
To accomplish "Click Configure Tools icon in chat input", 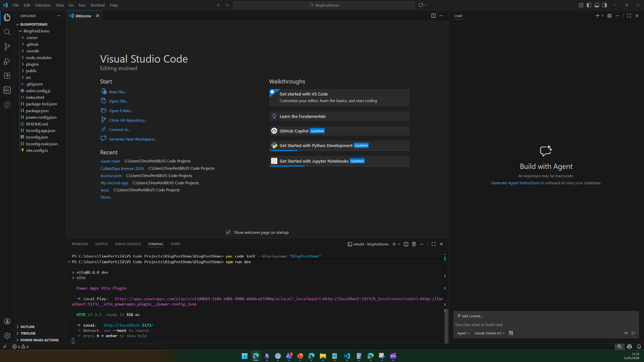I will 511,333.
